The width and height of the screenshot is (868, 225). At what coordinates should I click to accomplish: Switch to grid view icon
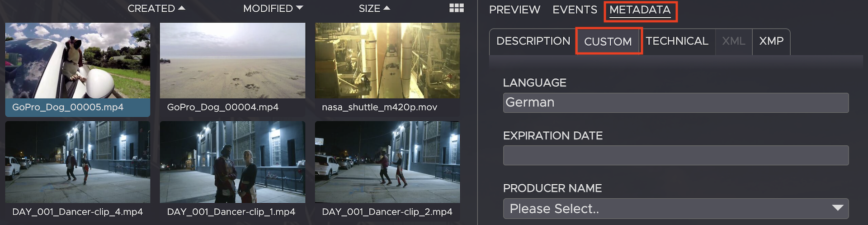pyautogui.click(x=456, y=8)
